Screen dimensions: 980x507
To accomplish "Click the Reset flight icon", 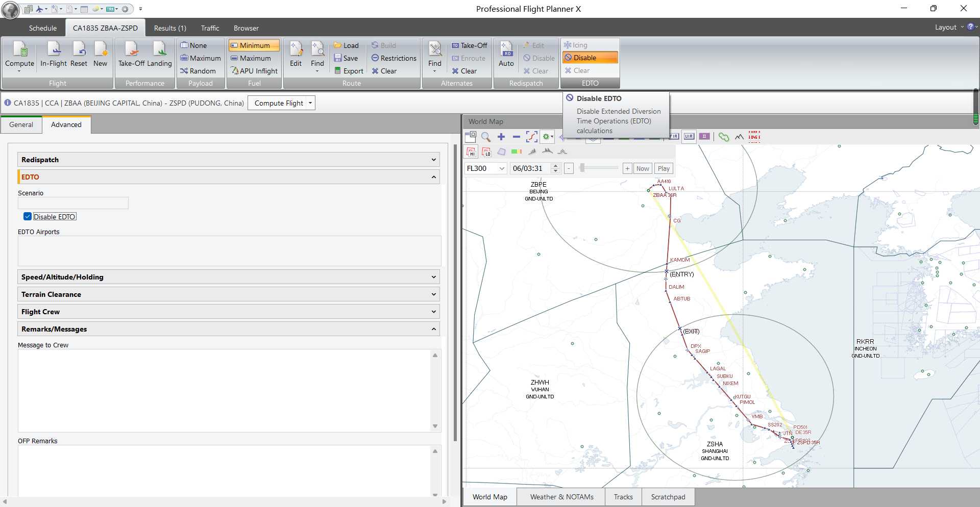I will pos(79,50).
